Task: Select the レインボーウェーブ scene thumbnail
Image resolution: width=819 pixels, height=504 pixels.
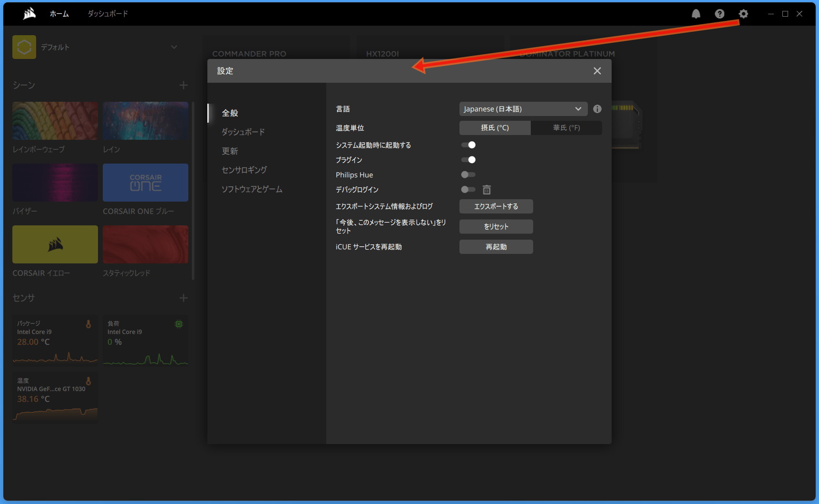Action: [x=55, y=121]
